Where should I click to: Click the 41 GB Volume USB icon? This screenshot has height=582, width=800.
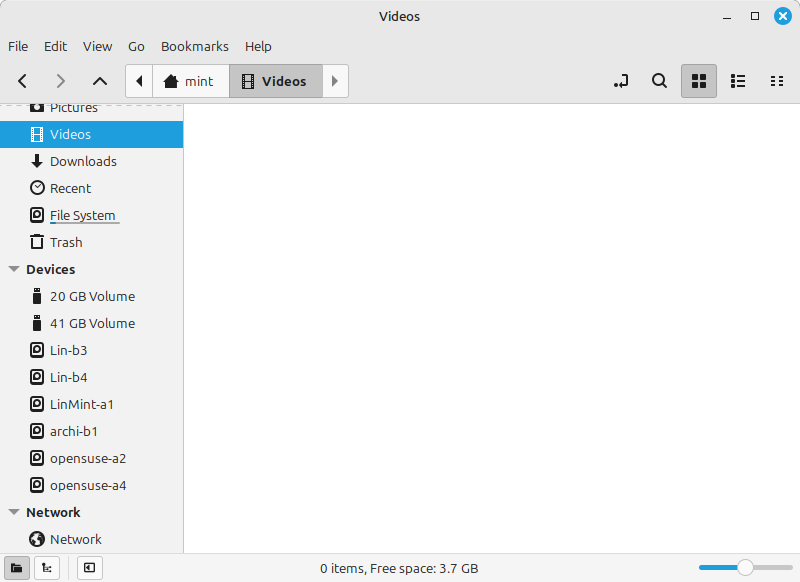click(37, 323)
